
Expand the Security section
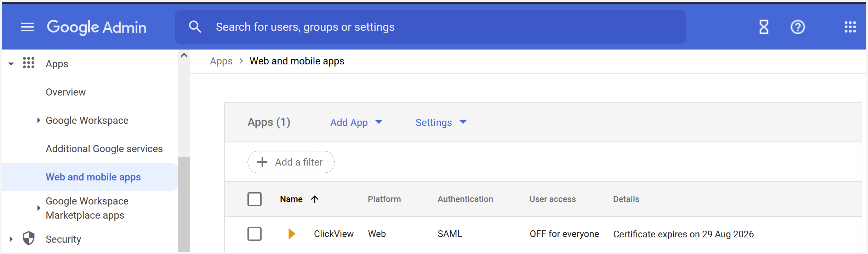click(x=11, y=239)
